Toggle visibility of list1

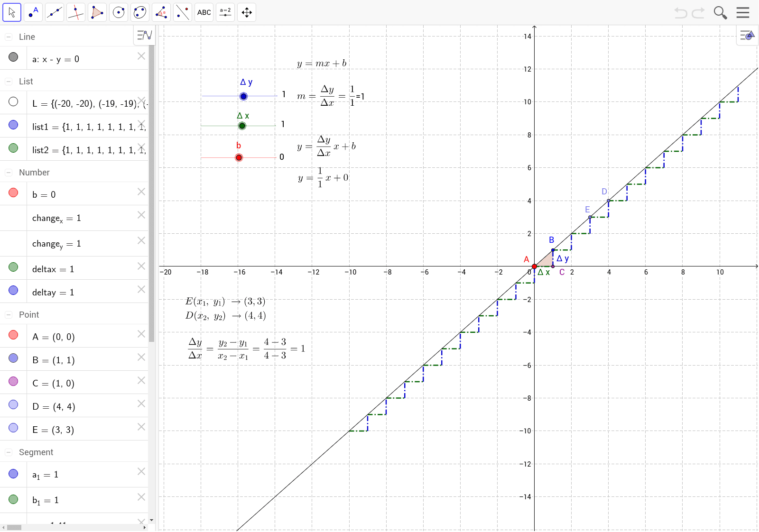click(13, 125)
